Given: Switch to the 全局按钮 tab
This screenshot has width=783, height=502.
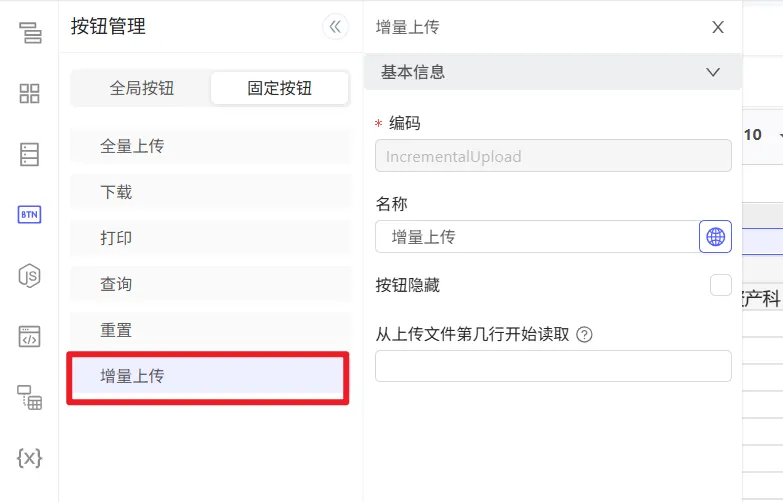Looking at the screenshot, I should click(142, 88).
